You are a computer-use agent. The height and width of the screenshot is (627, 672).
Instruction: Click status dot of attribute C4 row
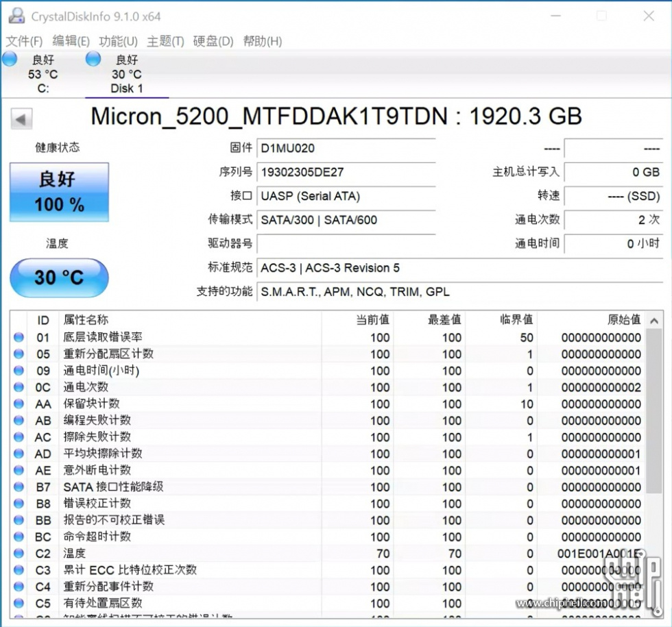(19, 587)
